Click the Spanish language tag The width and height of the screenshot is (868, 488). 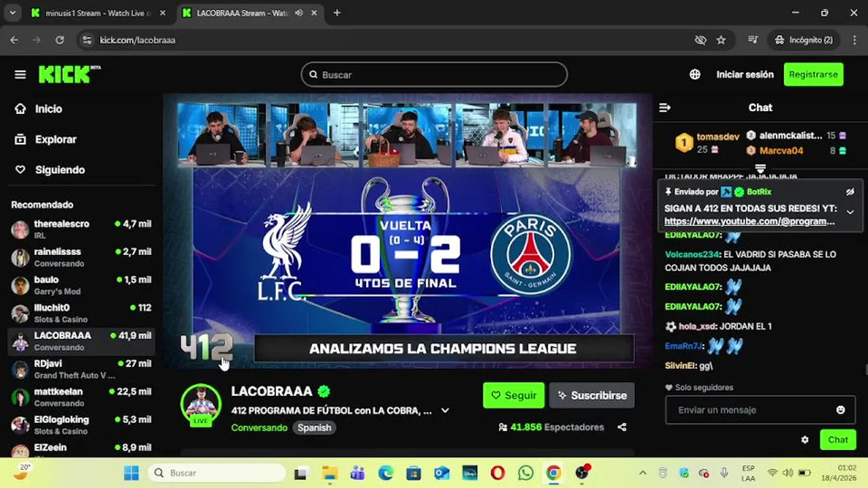(x=314, y=428)
